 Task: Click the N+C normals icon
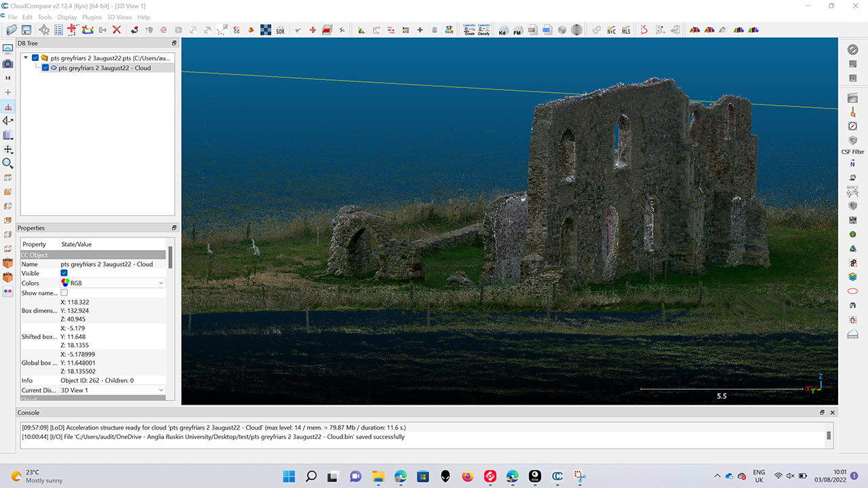coord(611,30)
